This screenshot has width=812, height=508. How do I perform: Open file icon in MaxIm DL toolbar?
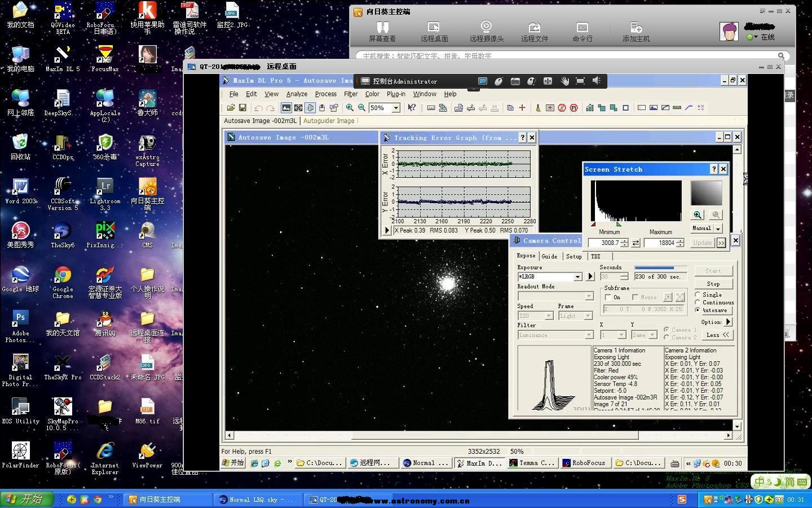tap(231, 108)
